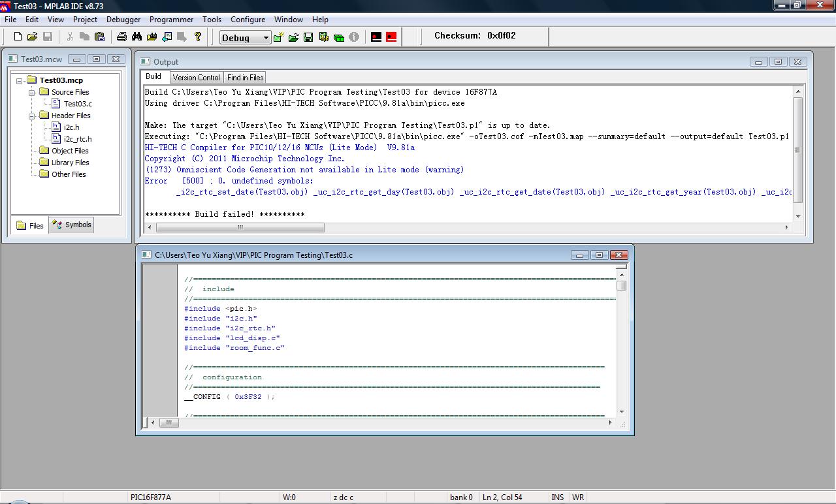Click the __CONFIG ( 0x3F32 ) line
Viewport: 836px width, 504px height.
pyautogui.click(x=230, y=397)
